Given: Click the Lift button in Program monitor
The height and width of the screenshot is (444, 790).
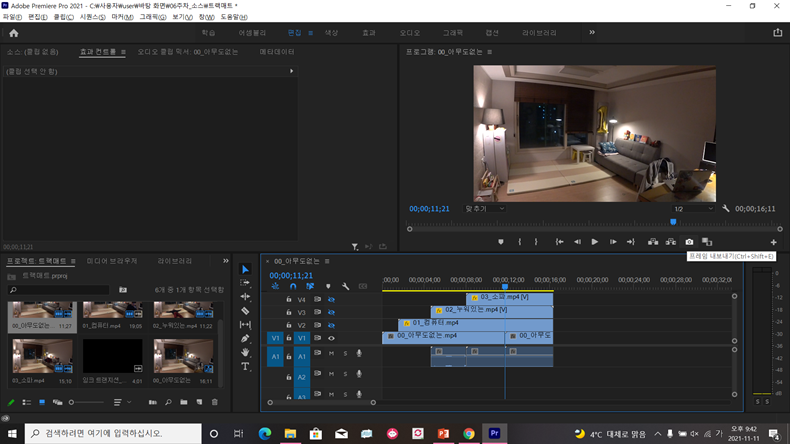Looking at the screenshot, I should click(653, 242).
